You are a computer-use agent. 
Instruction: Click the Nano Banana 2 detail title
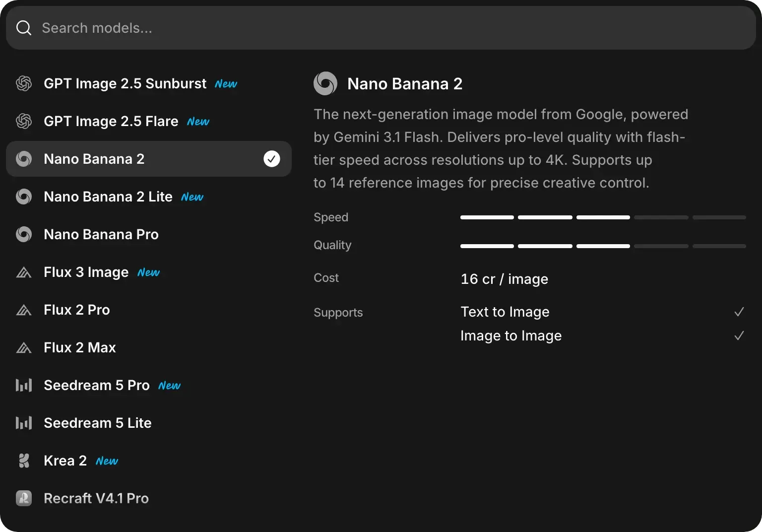(x=405, y=83)
